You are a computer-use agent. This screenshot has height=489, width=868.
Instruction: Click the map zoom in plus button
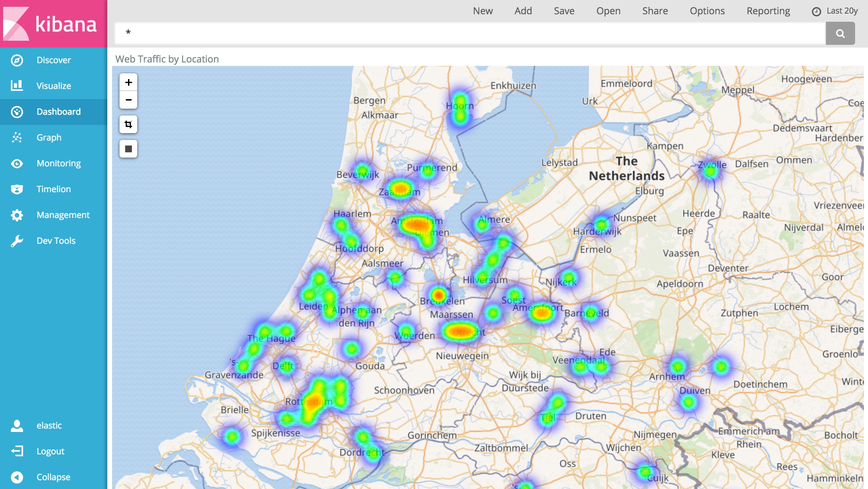pyautogui.click(x=128, y=83)
